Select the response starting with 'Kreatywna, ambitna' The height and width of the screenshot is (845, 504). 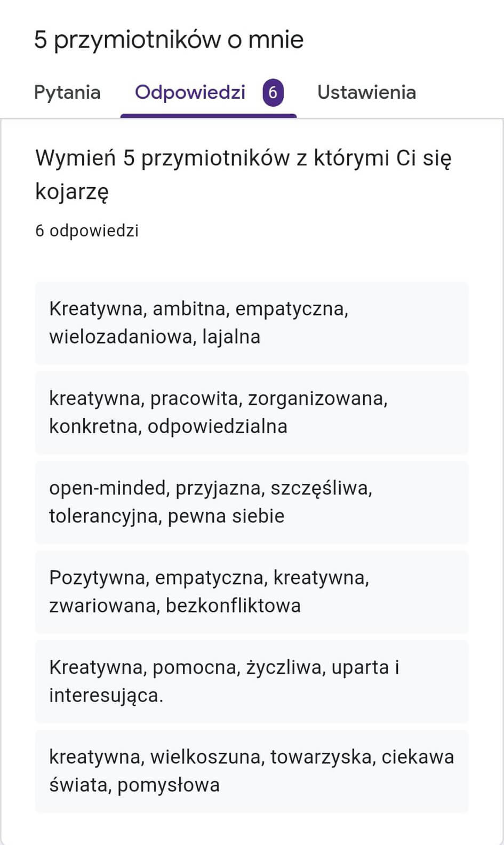point(252,323)
